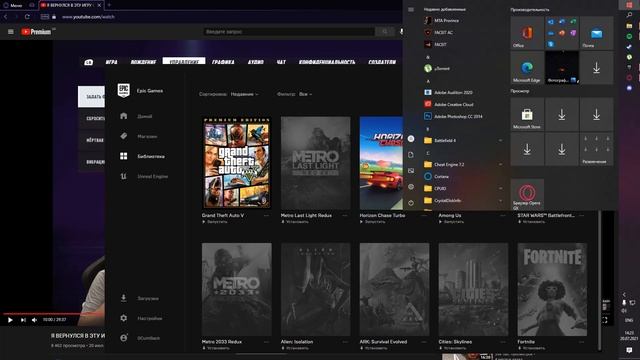Click the YouTube Premium logo

point(36,31)
